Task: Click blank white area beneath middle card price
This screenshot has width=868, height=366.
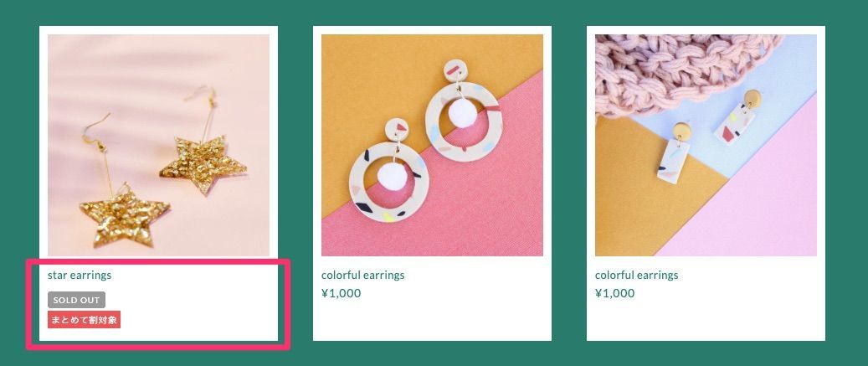Action: (432, 321)
